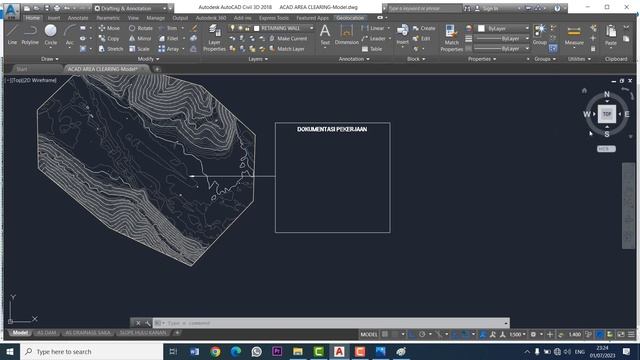Image resolution: width=640 pixels, height=360 pixels.
Task: Expand the Layers panel
Action: (x=258, y=59)
